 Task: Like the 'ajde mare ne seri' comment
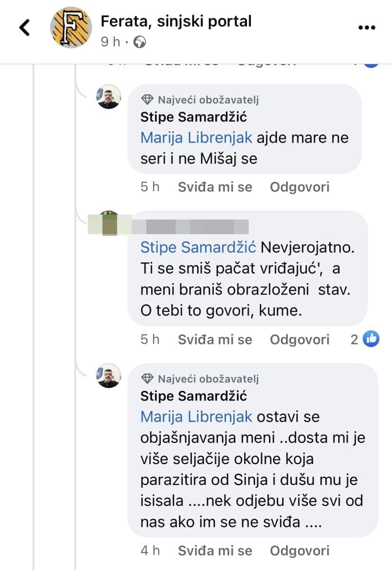(215, 187)
